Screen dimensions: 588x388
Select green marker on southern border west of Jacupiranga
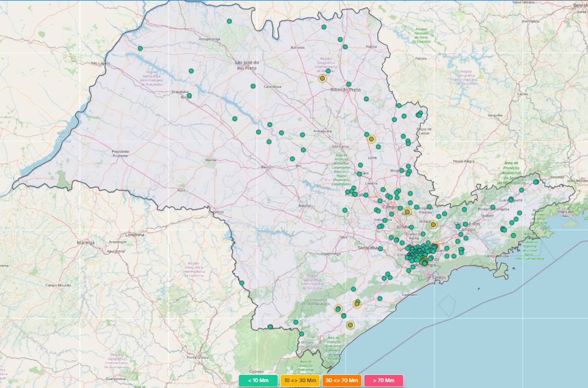click(270, 327)
